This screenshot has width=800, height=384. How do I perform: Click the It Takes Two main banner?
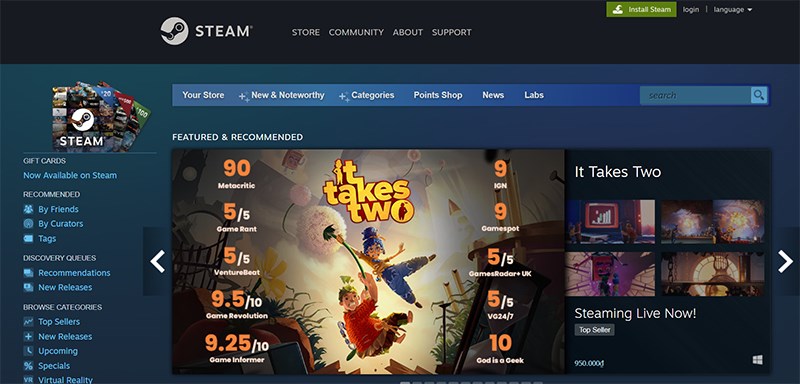point(368,262)
